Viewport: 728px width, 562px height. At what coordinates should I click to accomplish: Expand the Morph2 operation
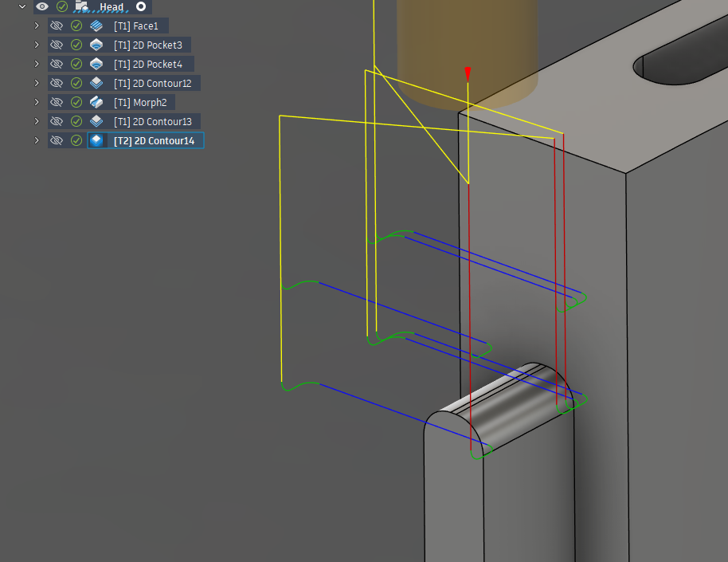(37, 102)
